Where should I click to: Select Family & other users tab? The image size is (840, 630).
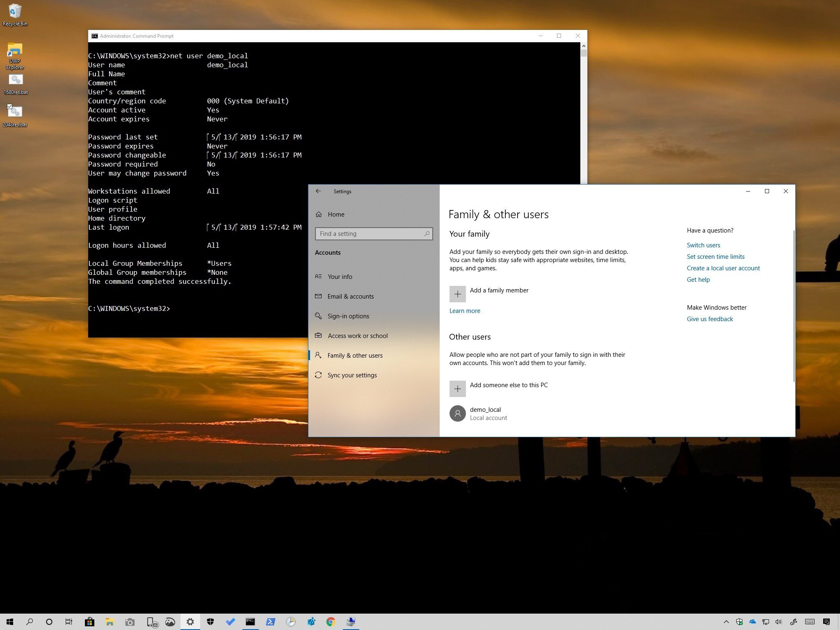tap(356, 355)
